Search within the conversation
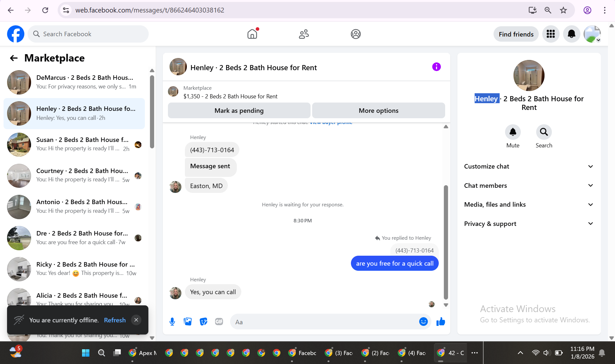Viewport: 615px width, 364px height. click(x=544, y=132)
